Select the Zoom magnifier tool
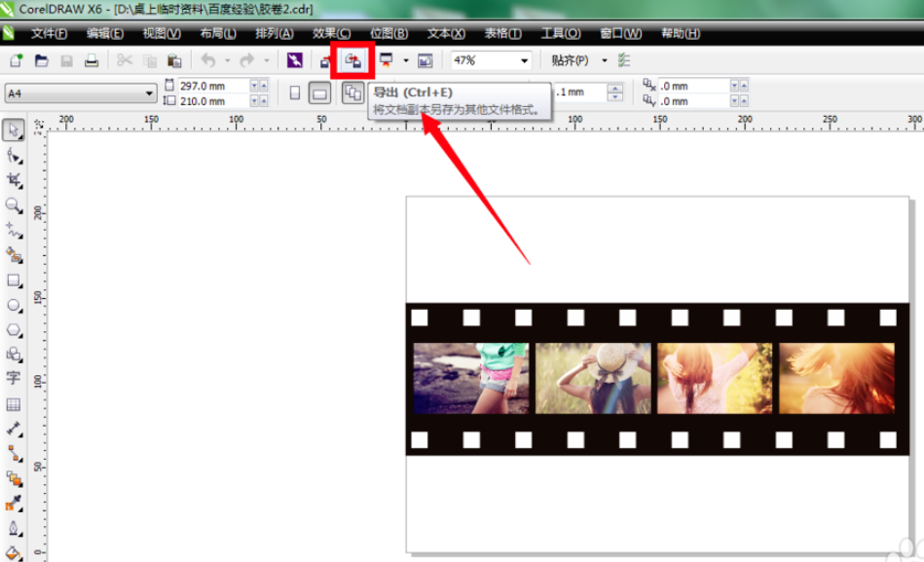 [14, 206]
